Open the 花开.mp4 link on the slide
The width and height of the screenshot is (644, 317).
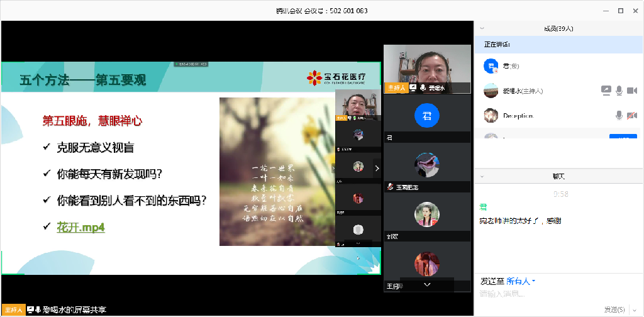[80, 226]
